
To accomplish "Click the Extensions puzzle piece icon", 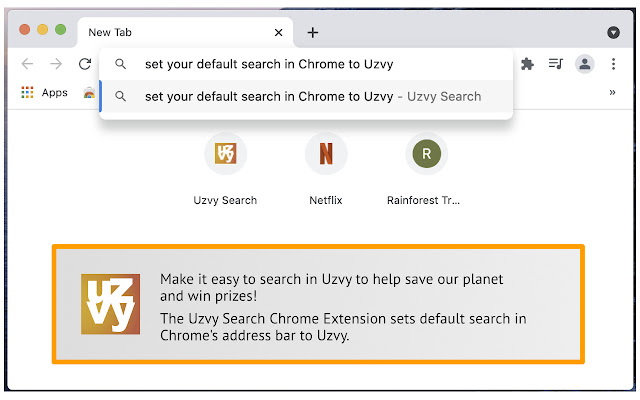I will coord(528,64).
